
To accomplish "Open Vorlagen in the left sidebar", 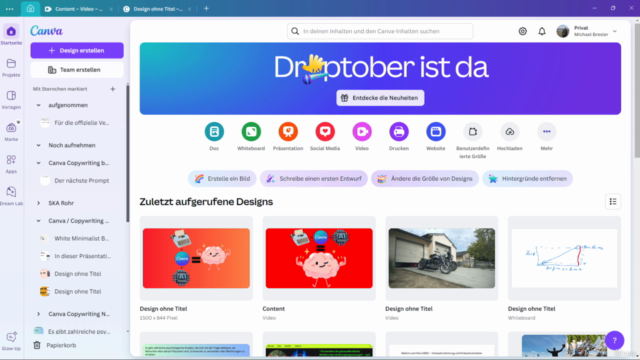I will [11, 100].
